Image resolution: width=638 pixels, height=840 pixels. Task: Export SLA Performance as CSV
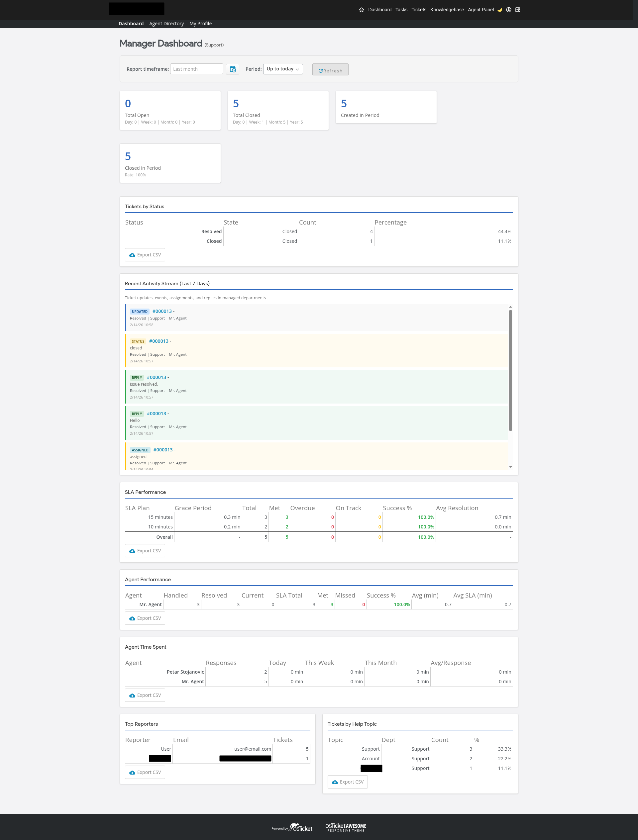coord(145,551)
